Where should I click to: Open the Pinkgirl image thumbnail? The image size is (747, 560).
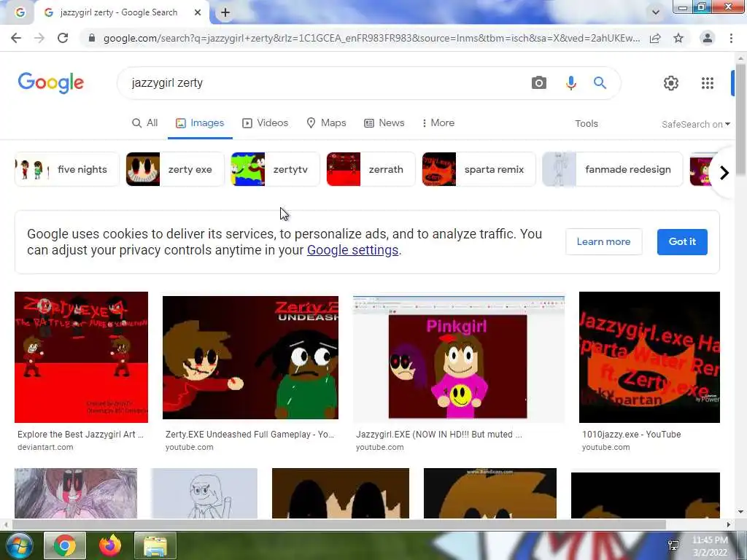(x=459, y=359)
